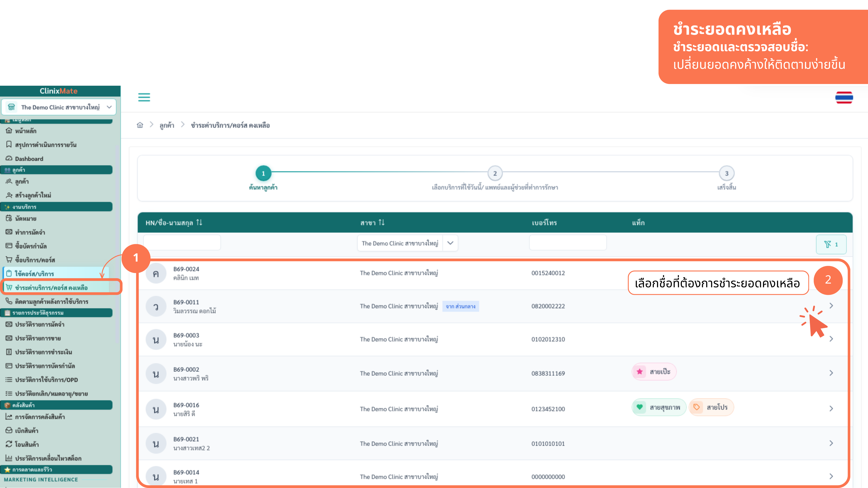This screenshot has height=488, width=868.
Task: Click the avatar for B69-0024 คลินิก เมท
Action: point(156,273)
